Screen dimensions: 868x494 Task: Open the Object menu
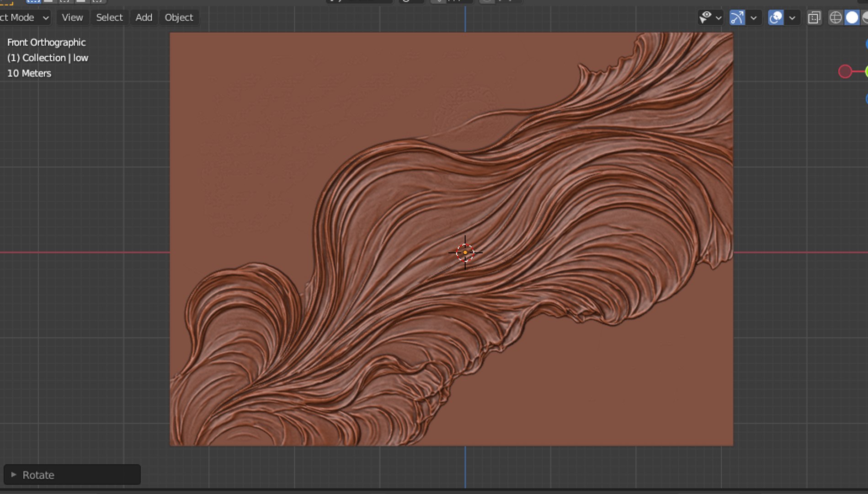point(179,17)
